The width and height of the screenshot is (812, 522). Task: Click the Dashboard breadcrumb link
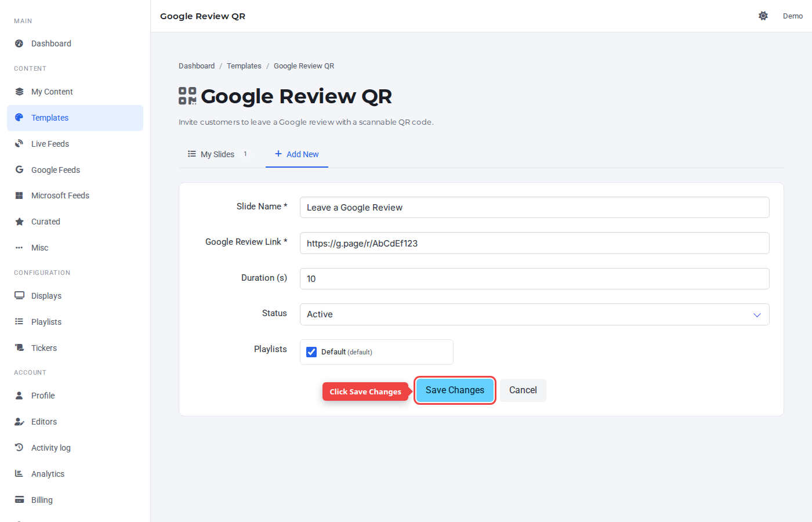[197, 66]
